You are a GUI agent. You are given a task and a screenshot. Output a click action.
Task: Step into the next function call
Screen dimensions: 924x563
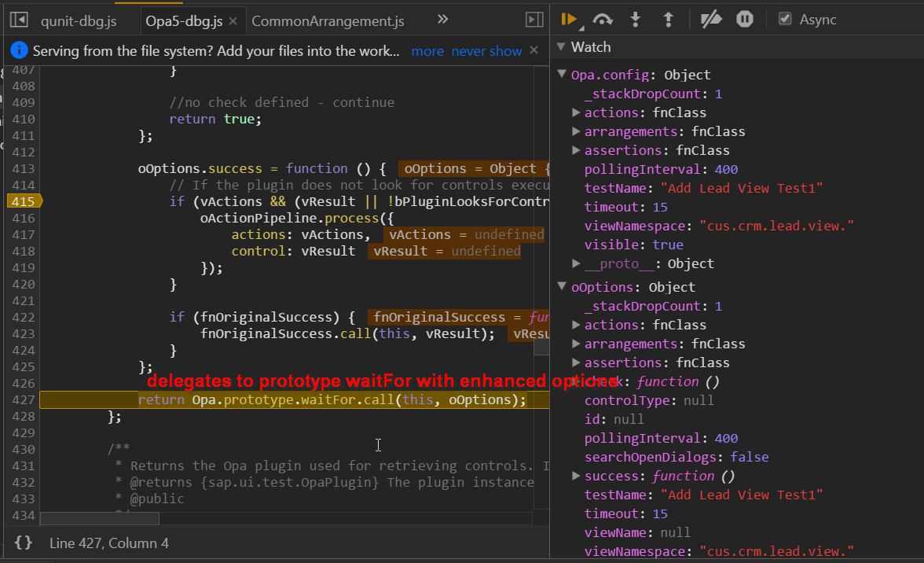pos(635,20)
